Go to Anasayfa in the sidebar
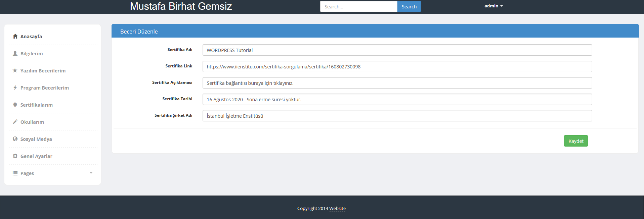 [31, 37]
